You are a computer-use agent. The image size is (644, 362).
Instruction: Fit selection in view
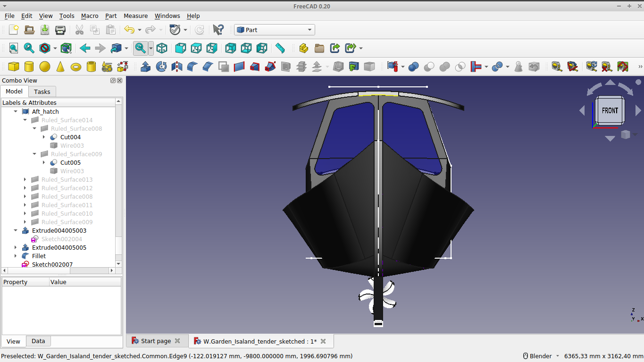(29, 48)
